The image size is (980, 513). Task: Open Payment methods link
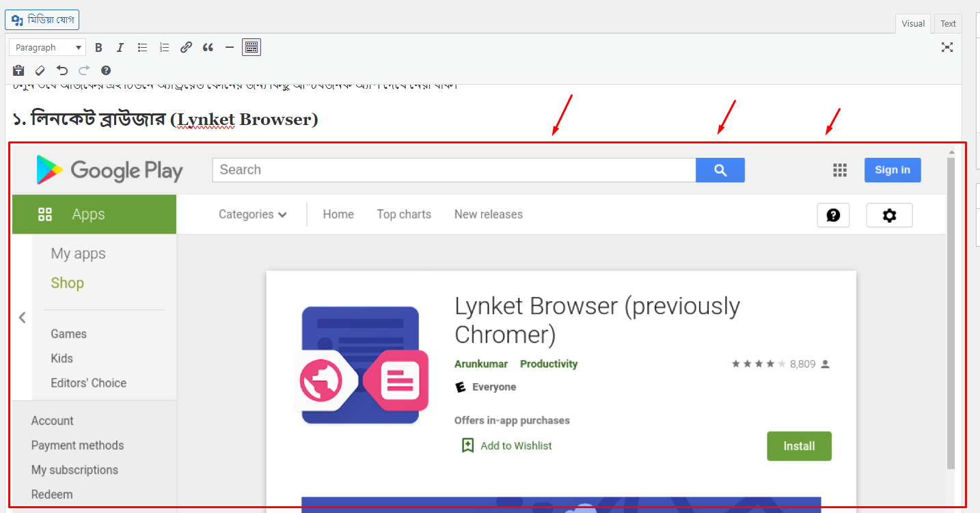tap(77, 445)
